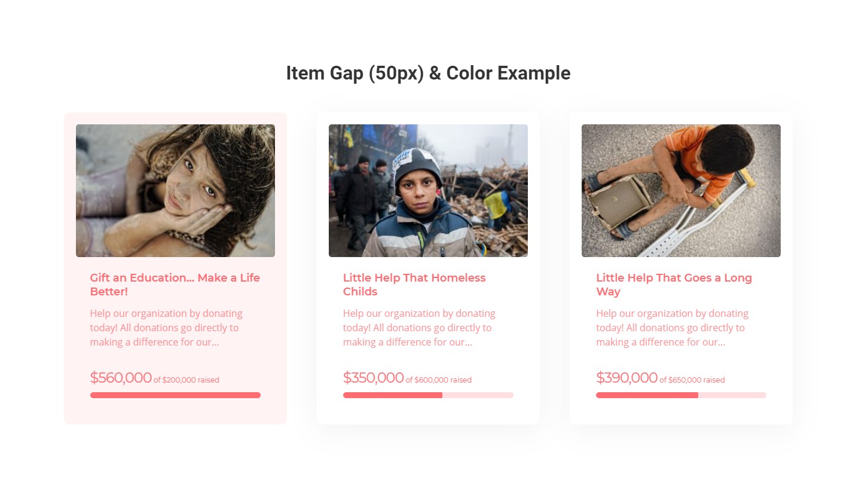Image resolution: width=868 pixels, height=498 pixels.
Task: Click the fully filled $560,000 progress bar
Action: pos(175,395)
